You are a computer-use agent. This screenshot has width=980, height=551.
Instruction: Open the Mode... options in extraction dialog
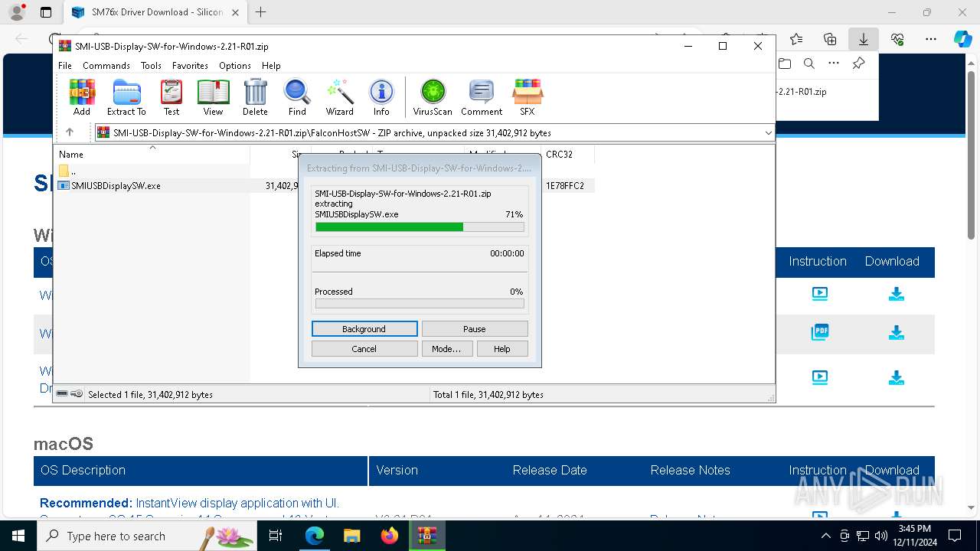(446, 349)
